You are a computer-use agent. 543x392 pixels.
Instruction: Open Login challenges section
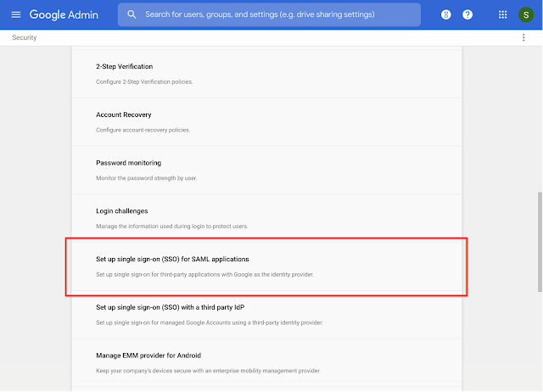pos(266,218)
